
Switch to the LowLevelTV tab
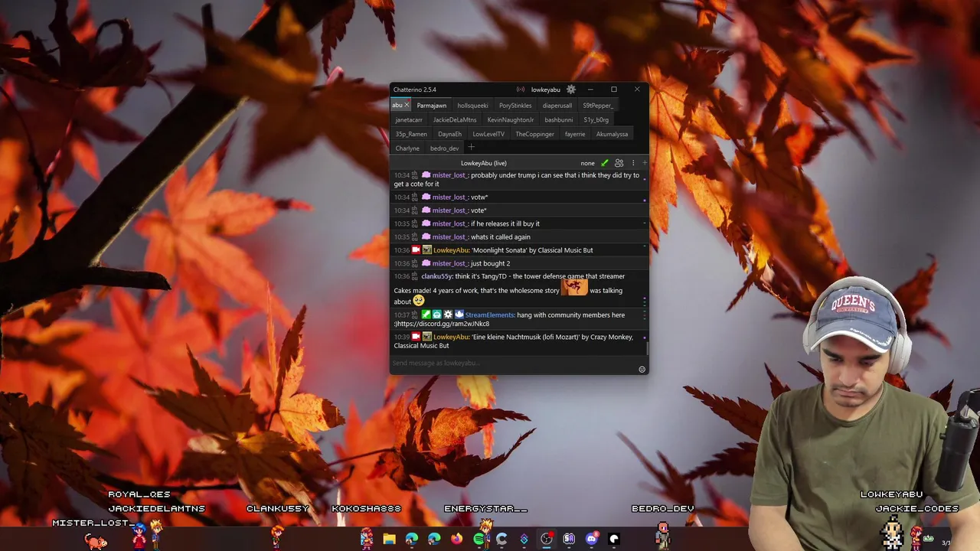tap(488, 134)
